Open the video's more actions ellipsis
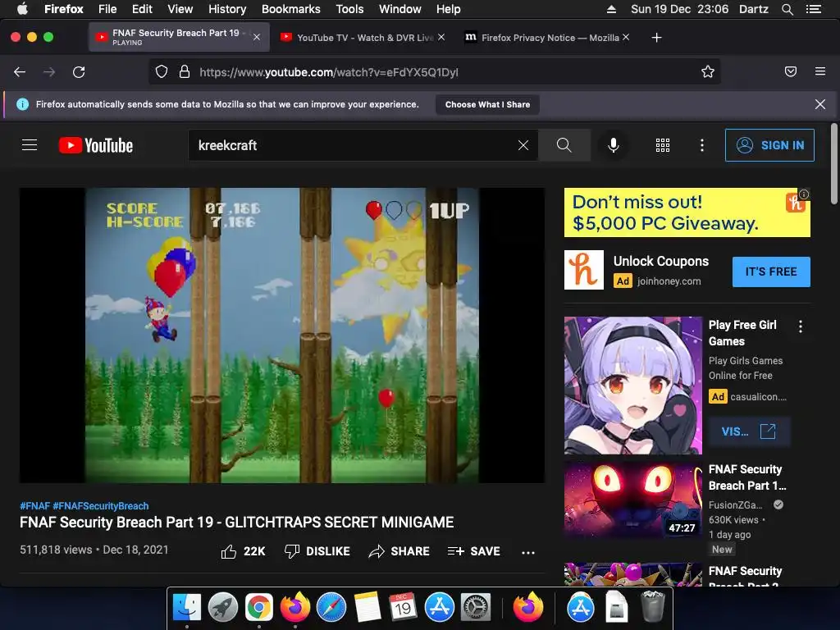 point(528,552)
